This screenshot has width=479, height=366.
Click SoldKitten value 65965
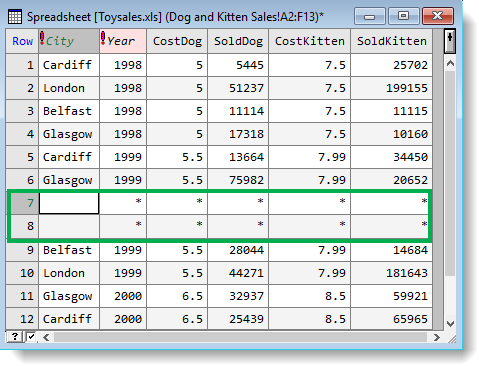tap(392, 319)
